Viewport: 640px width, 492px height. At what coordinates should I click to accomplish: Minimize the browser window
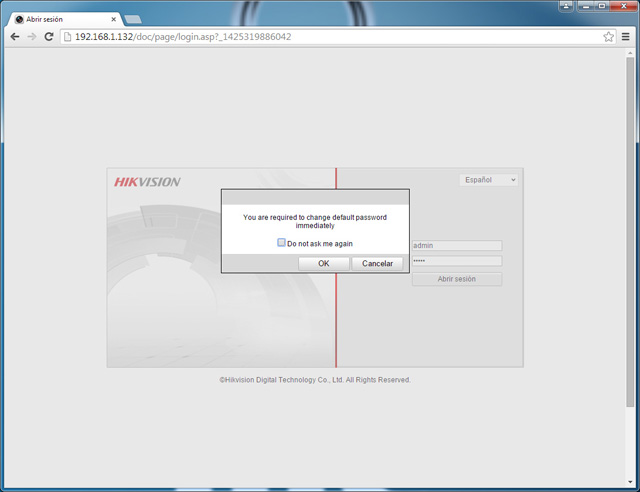click(x=585, y=6)
